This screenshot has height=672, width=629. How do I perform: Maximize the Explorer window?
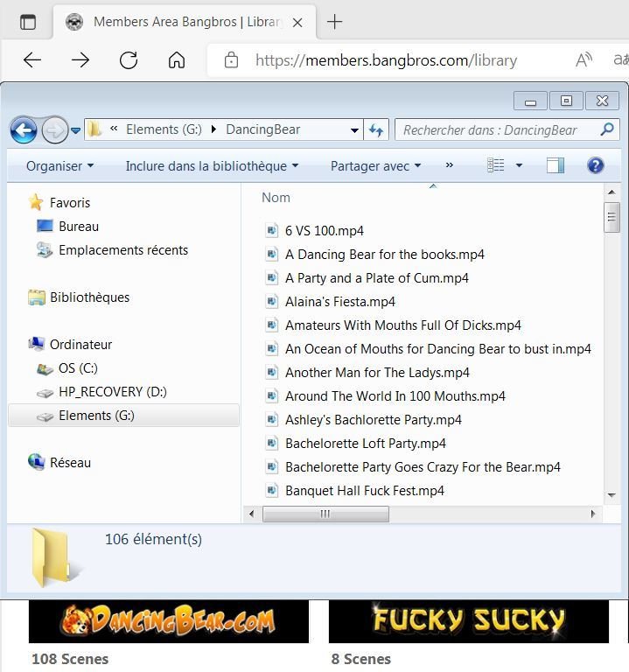tap(566, 101)
